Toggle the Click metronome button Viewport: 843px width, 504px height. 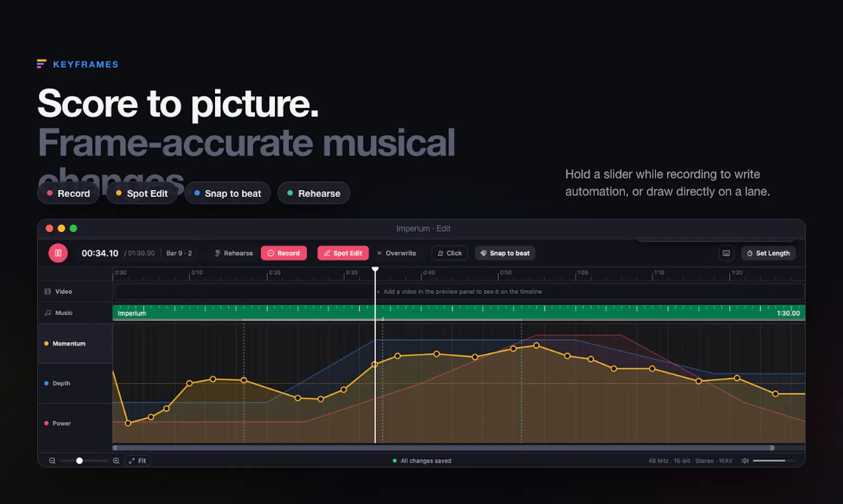pos(449,253)
